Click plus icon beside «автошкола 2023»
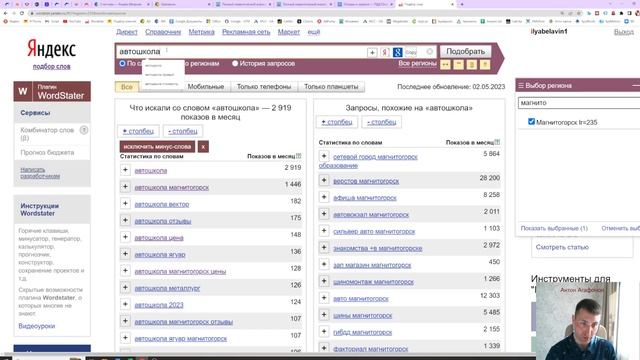Screen dimensions: 640x360 point(125,304)
